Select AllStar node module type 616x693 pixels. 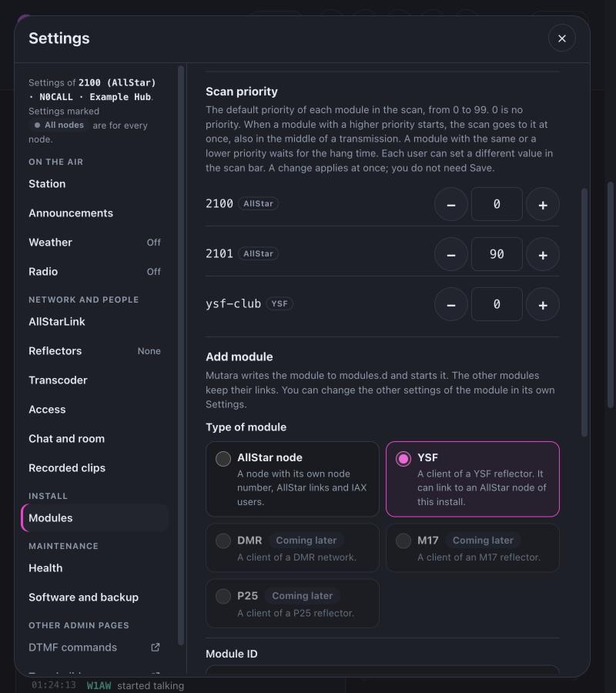[293, 479]
